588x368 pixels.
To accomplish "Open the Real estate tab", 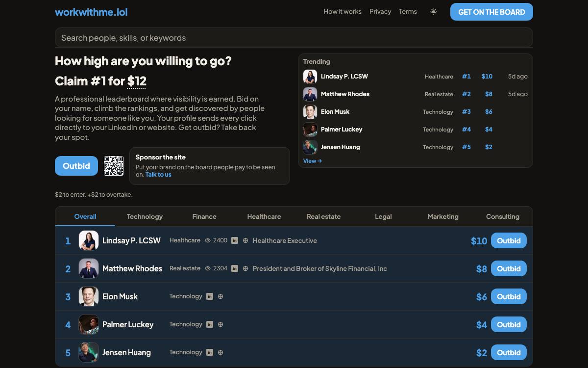I will point(323,216).
